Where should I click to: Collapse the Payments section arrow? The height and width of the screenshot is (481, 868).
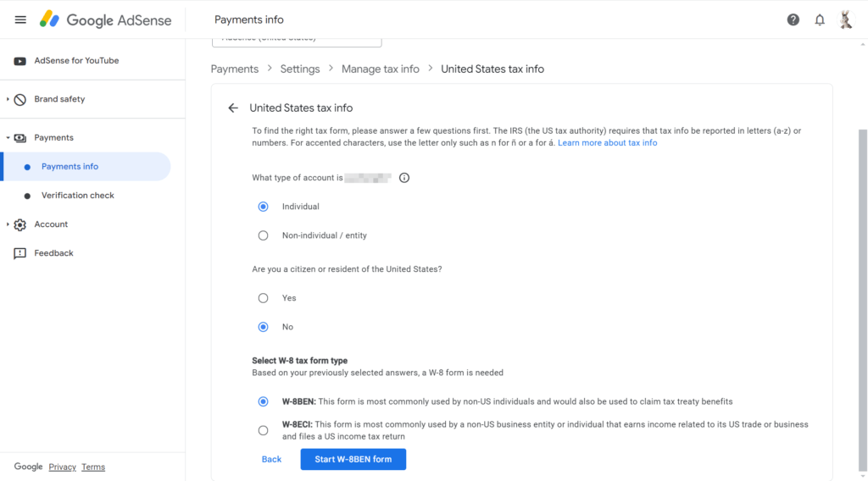(8, 138)
